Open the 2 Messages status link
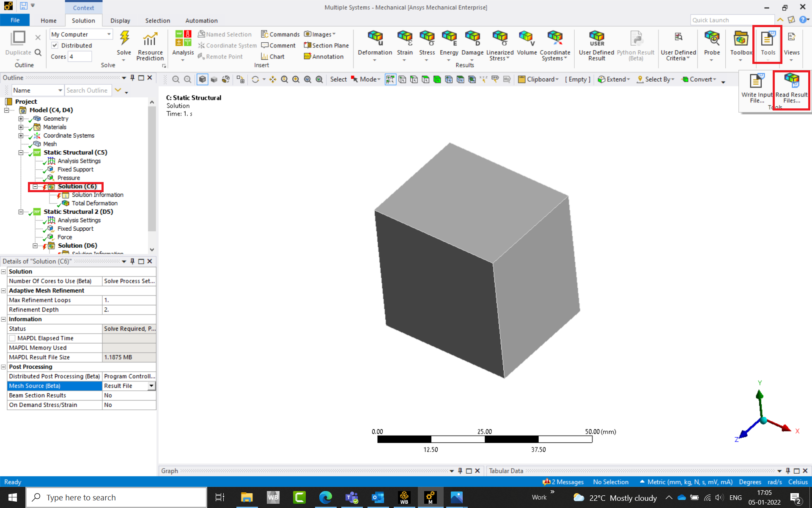The height and width of the screenshot is (508, 812). click(563, 482)
